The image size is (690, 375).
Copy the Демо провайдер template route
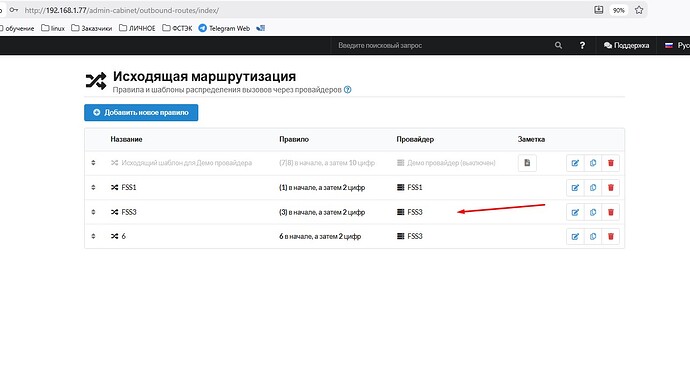[593, 163]
